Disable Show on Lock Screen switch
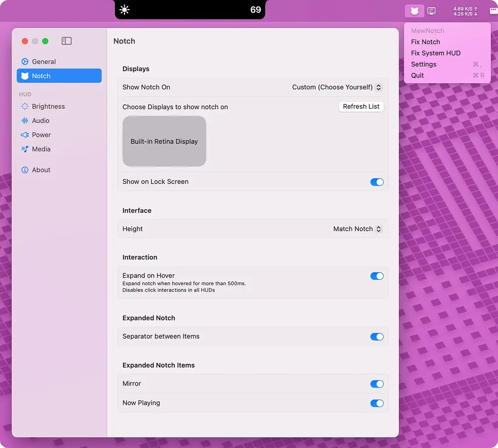 [x=377, y=182]
